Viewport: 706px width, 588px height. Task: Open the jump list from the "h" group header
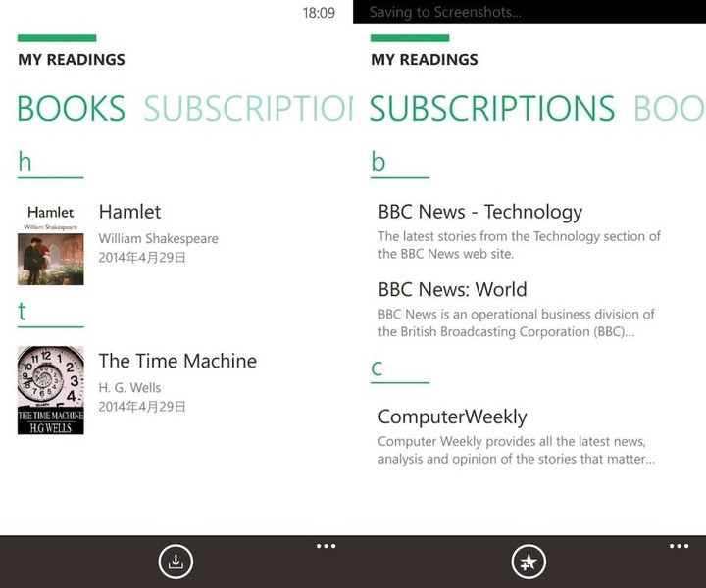pos(25,162)
